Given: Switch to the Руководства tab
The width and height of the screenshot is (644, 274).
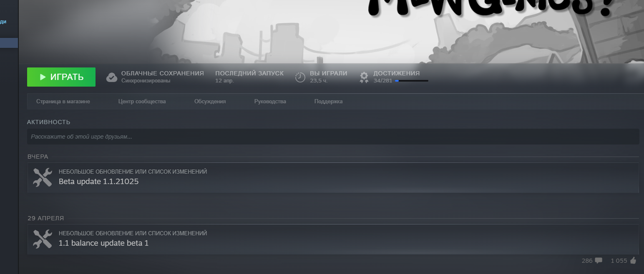Looking at the screenshot, I should [270, 102].
